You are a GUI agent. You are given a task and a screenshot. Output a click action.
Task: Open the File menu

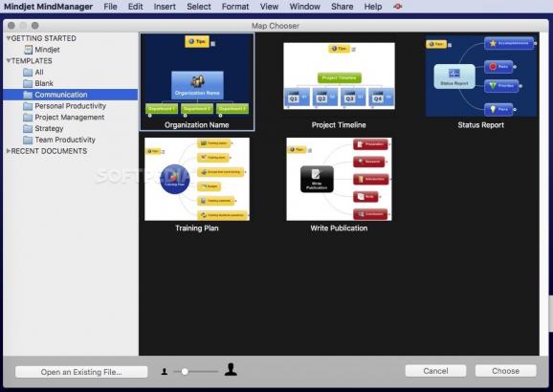pos(110,7)
